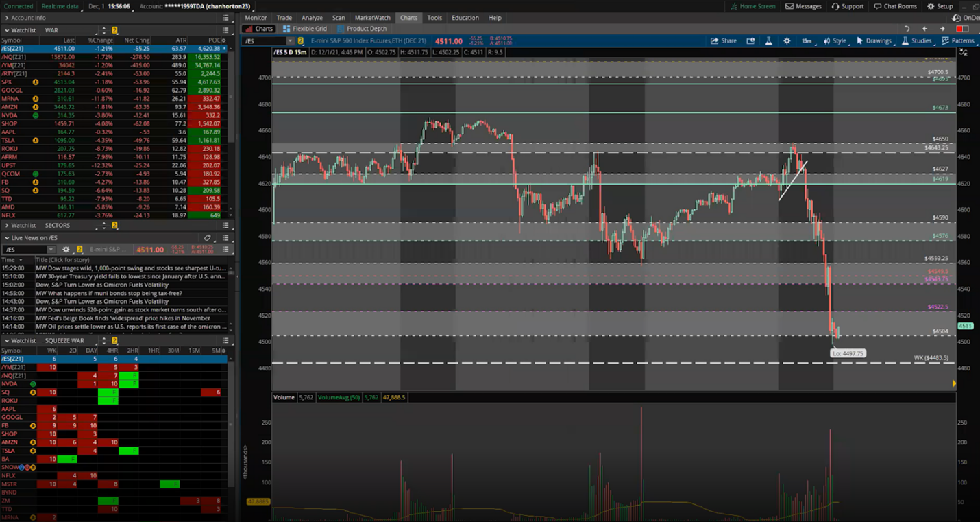Open the Analyze tab
Viewport: 980px width, 522px height.
tap(312, 18)
